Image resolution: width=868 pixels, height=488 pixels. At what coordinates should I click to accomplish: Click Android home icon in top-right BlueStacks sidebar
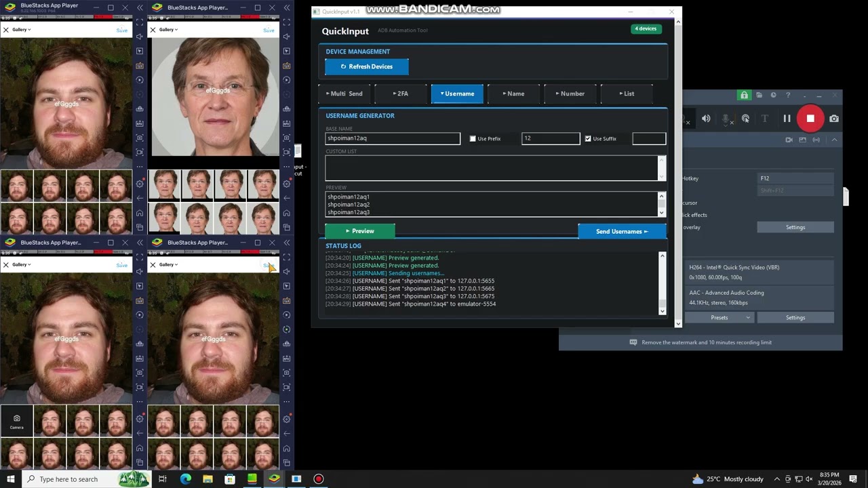tap(287, 213)
